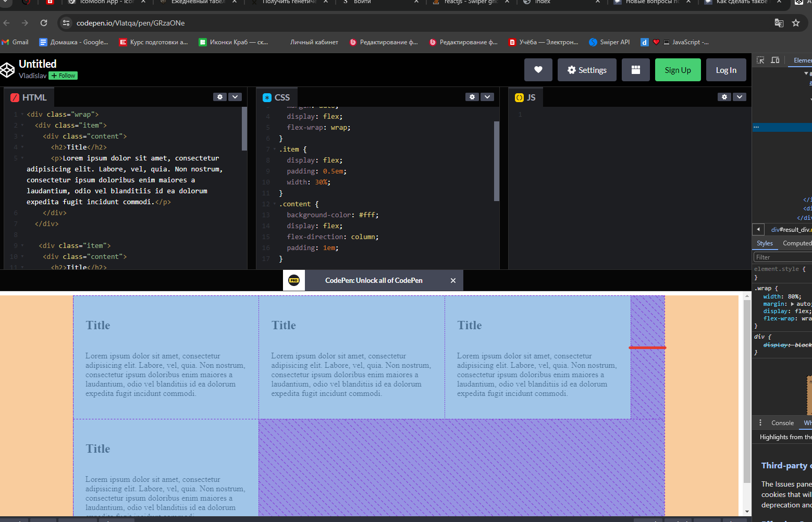View site information icon in address bar
Viewport: 812px width, 522px height.
pos(66,23)
